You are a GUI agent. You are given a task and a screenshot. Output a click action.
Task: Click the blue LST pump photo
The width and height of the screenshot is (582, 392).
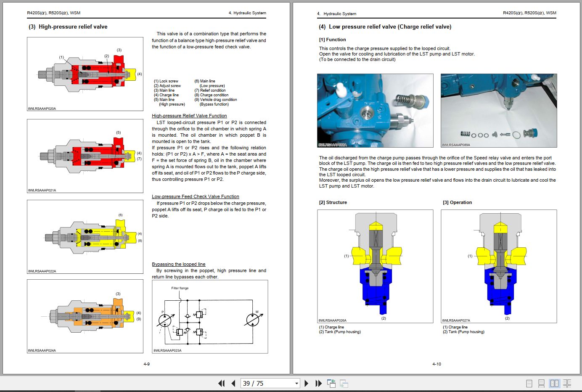click(375, 110)
